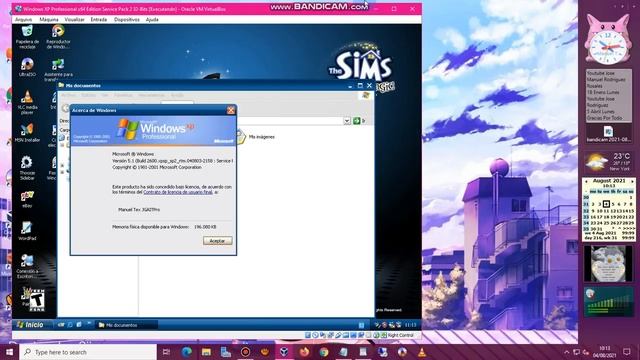Launch Firefox from the taskbar
Viewport: 640px width, 360px height.
304,352
